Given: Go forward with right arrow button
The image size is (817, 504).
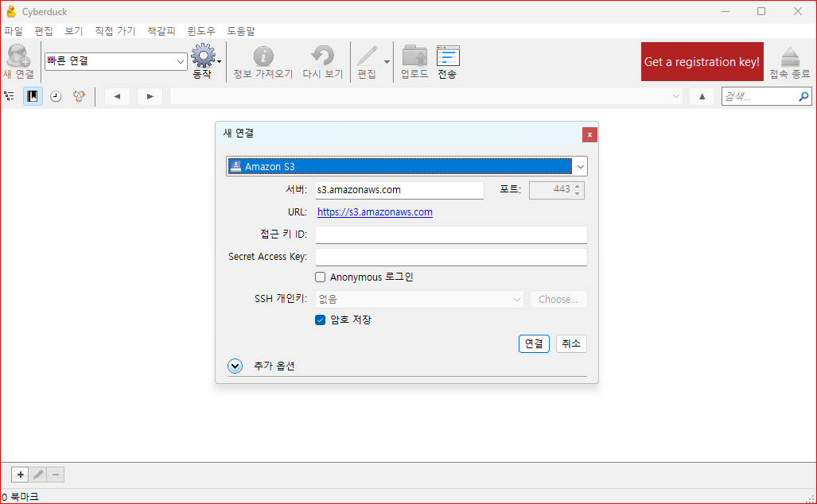Looking at the screenshot, I should pyautogui.click(x=150, y=96).
